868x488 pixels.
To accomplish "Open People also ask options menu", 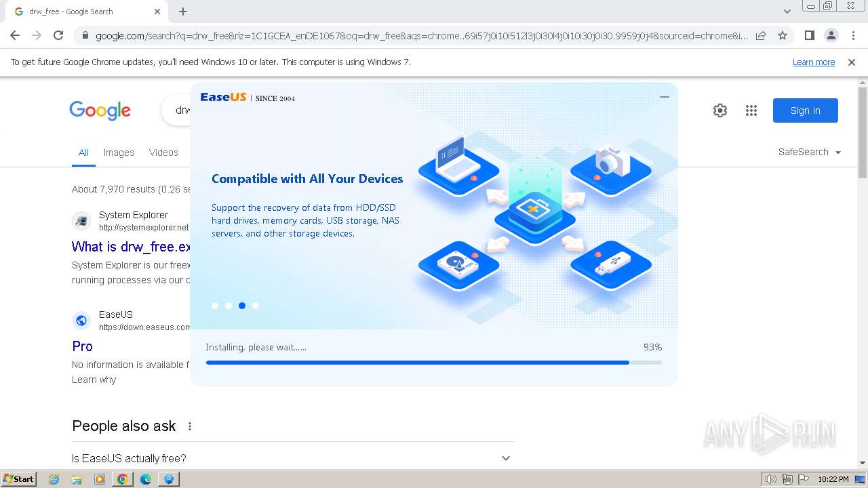I will click(190, 426).
